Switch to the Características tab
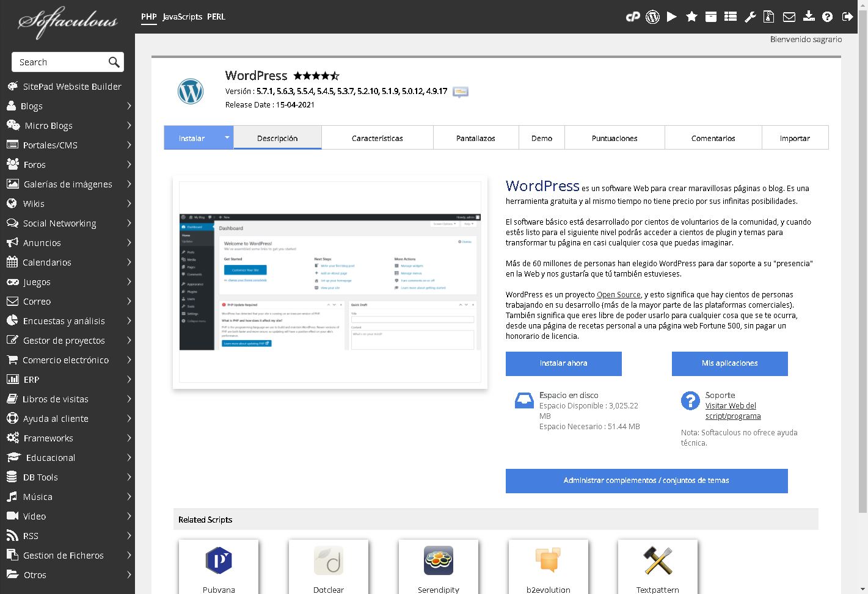 (377, 138)
